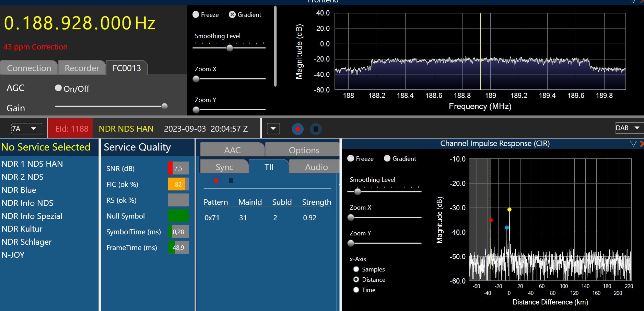This screenshot has width=644, height=311.
Task: Click the SNR (dB) value bar 7,5
Action: click(x=178, y=168)
